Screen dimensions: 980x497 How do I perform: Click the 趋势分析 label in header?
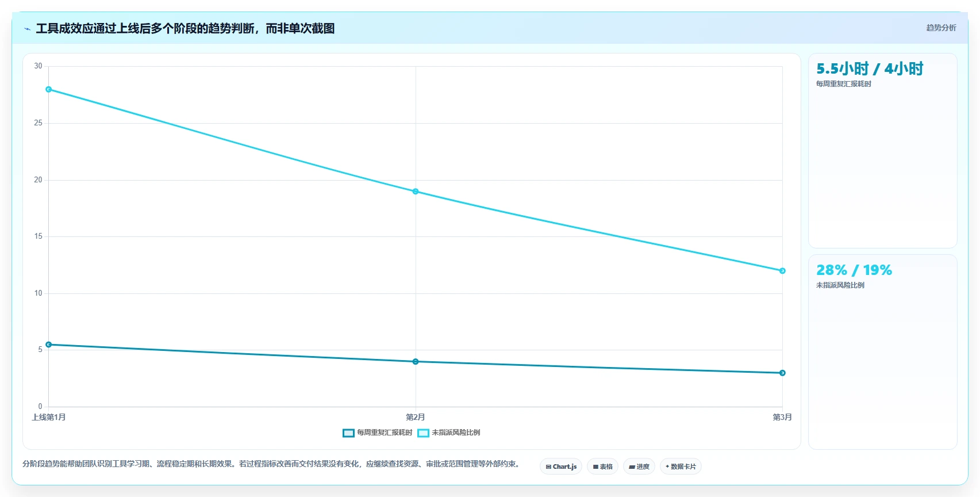[x=941, y=28]
